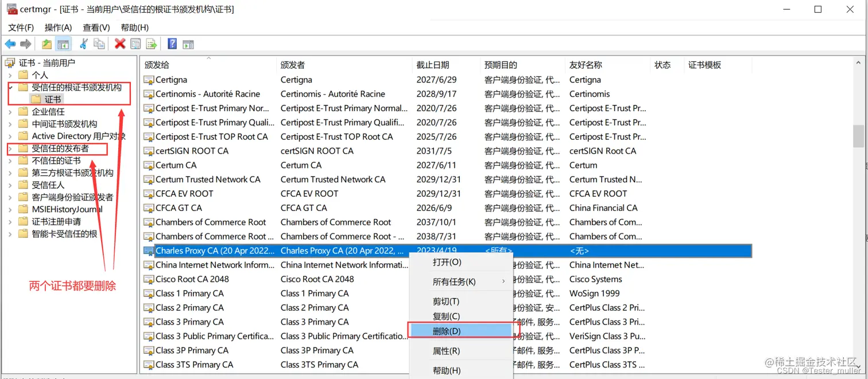The image size is (868, 379).
Task: Click the Up one level folder icon
Action: coord(47,44)
